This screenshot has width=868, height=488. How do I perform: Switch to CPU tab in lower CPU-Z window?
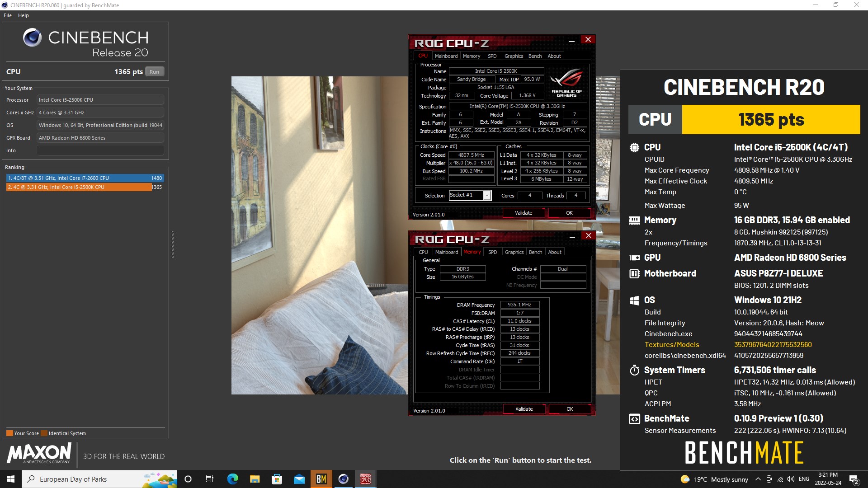[x=423, y=252]
